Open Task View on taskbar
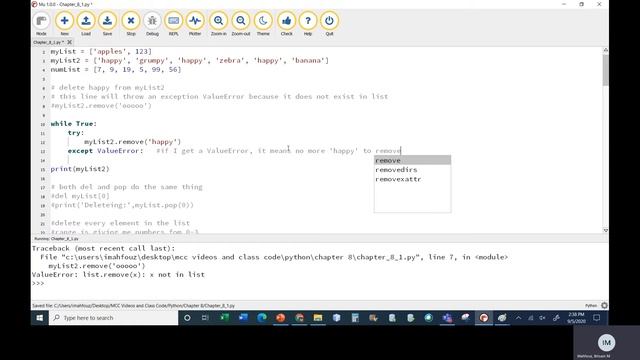This screenshot has height=360, width=640. (205, 318)
